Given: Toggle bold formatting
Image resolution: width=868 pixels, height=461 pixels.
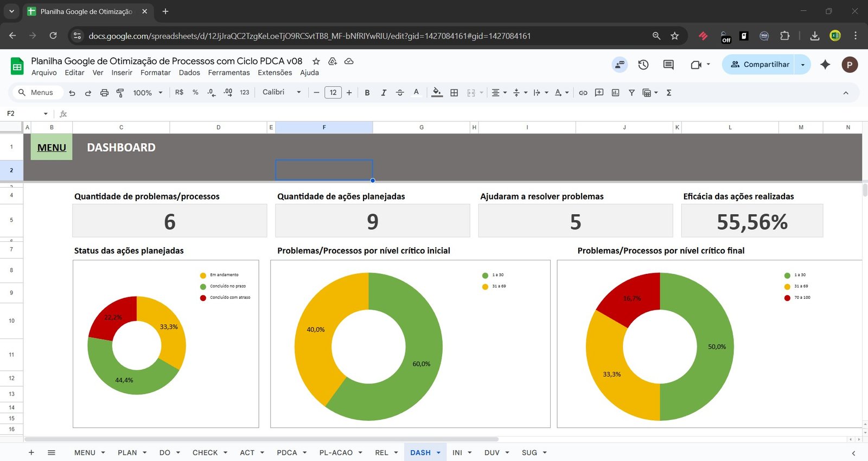Looking at the screenshot, I should (367, 93).
